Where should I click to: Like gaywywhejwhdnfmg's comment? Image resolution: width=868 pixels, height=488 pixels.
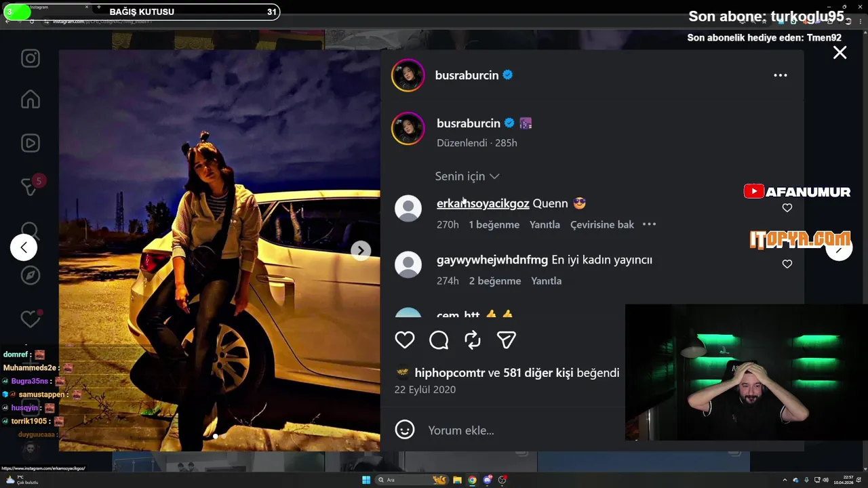[787, 264]
